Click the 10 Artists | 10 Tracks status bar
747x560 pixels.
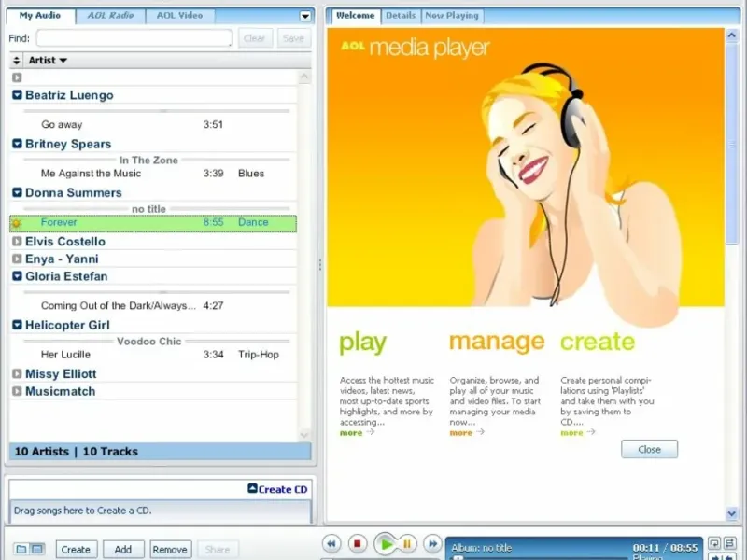[160, 452]
